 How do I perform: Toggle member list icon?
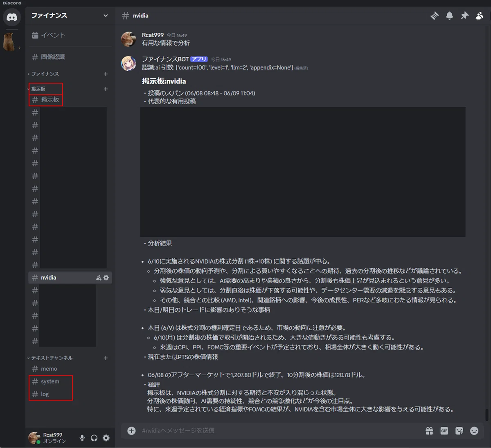pyautogui.click(x=479, y=16)
